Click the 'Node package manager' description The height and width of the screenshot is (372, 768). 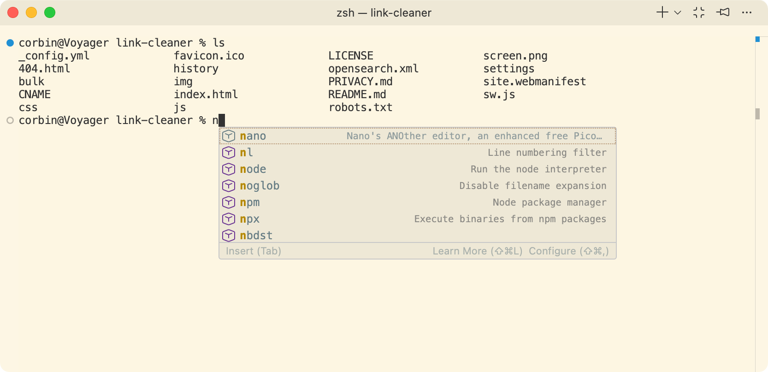550,203
